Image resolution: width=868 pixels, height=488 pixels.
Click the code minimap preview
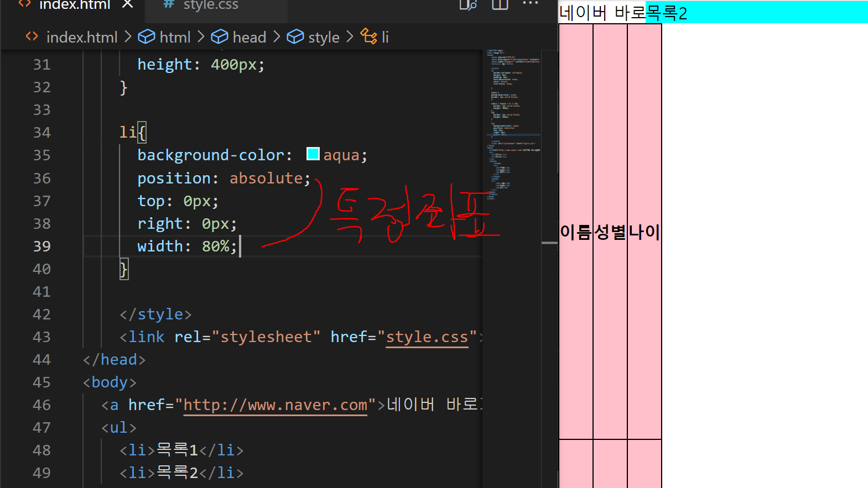[x=513, y=124]
